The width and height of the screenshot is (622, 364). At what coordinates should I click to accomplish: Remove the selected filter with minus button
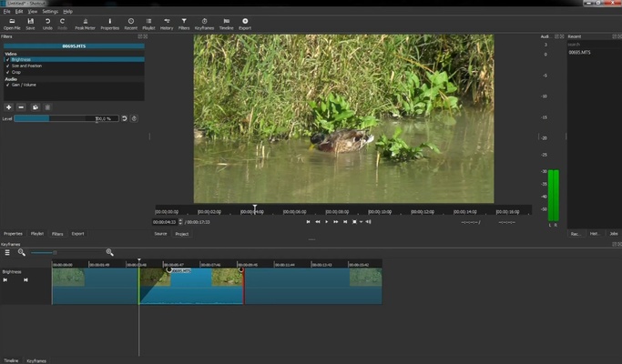(x=22, y=107)
